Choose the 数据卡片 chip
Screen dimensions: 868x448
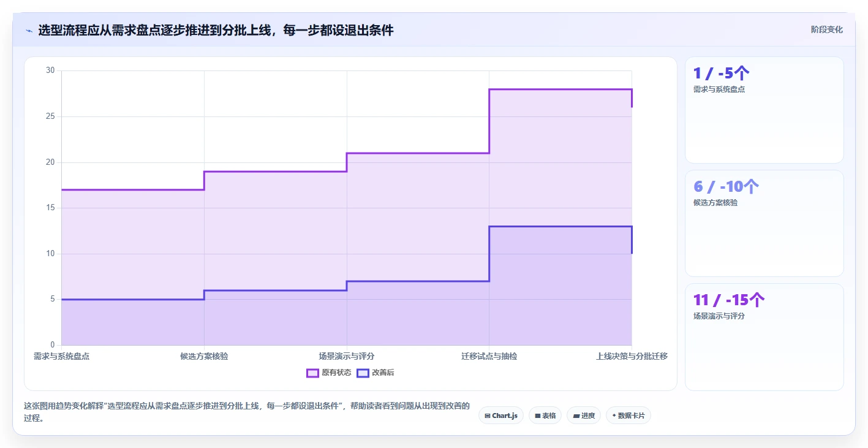tap(628, 416)
